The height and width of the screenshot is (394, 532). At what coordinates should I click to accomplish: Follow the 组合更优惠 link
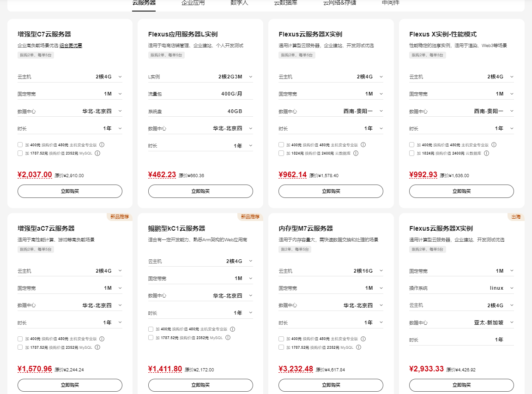click(71, 45)
